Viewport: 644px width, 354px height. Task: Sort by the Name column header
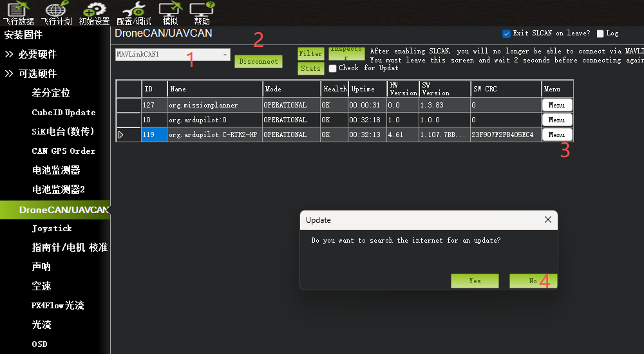point(215,89)
